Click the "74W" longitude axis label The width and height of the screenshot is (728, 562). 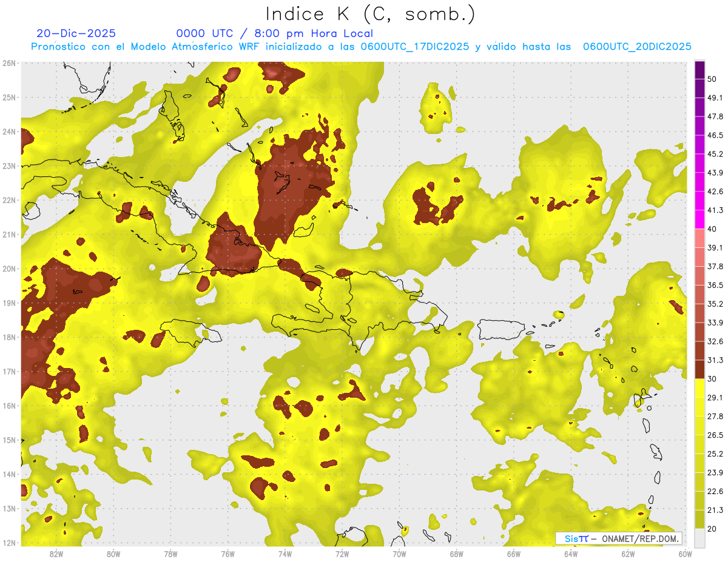(x=285, y=554)
